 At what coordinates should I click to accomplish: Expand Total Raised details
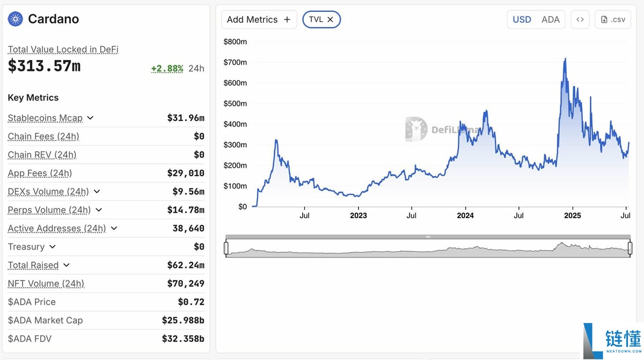[67, 265]
